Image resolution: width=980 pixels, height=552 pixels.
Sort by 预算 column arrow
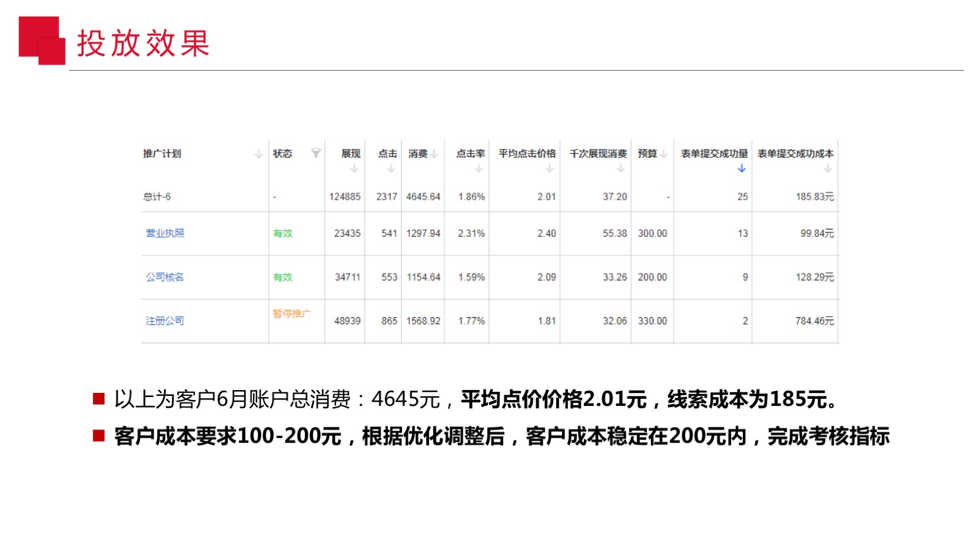point(664,154)
